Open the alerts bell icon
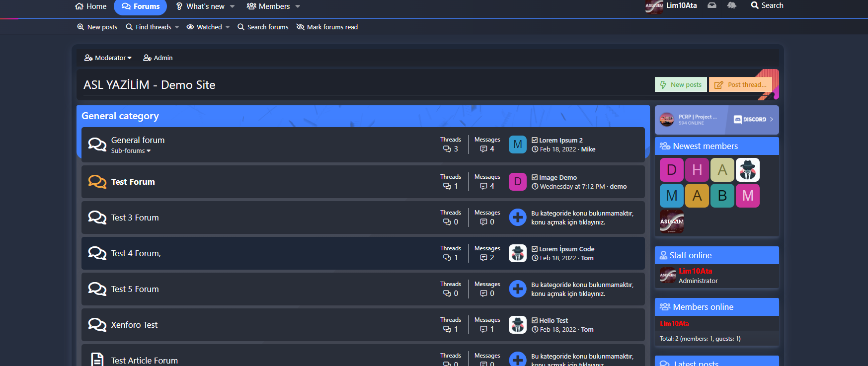The width and height of the screenshot is (868, 366). pos(731,5)
